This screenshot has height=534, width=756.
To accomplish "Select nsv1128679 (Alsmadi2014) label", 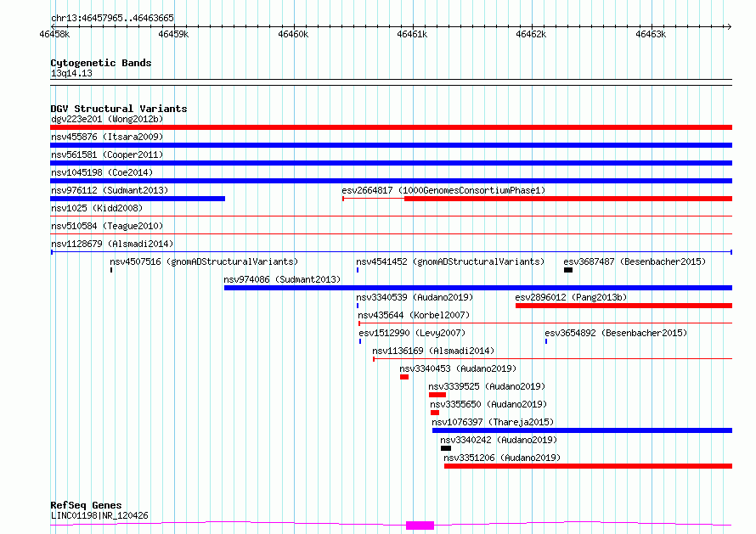I will pyautogui.click(x=112, y=244).
